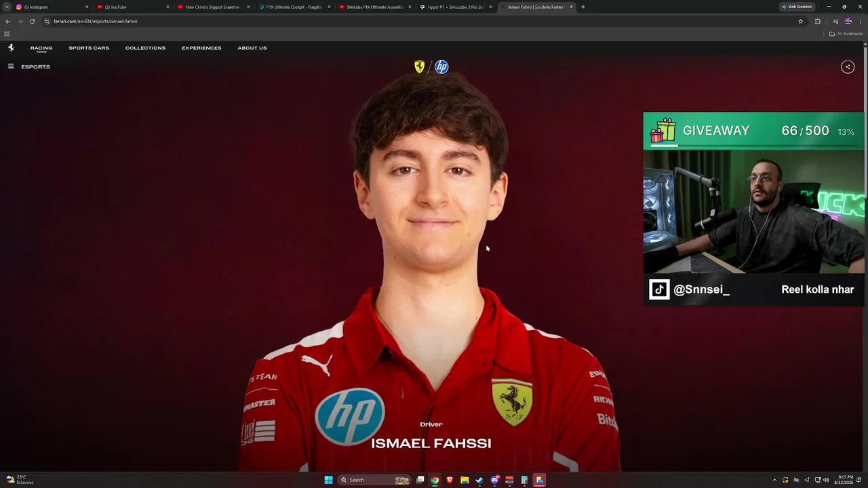Open the Chrome profile avatar
The height and width of the screenshot is (488, 868).
[x=848, y=21]
